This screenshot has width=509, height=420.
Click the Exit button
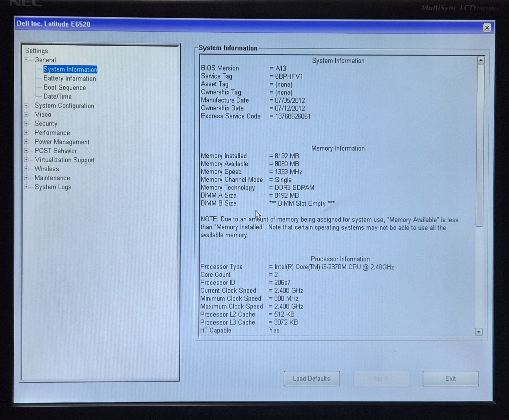coord(451,379)
